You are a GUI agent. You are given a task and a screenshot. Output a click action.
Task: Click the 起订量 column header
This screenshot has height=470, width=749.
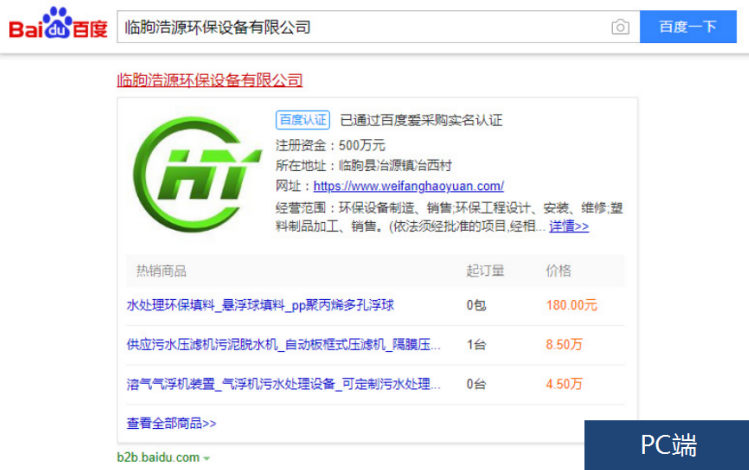point(485,271)
